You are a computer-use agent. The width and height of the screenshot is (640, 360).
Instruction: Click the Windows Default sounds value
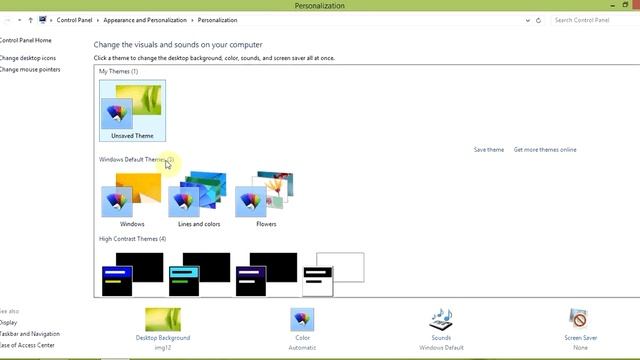tap(441, 348)
